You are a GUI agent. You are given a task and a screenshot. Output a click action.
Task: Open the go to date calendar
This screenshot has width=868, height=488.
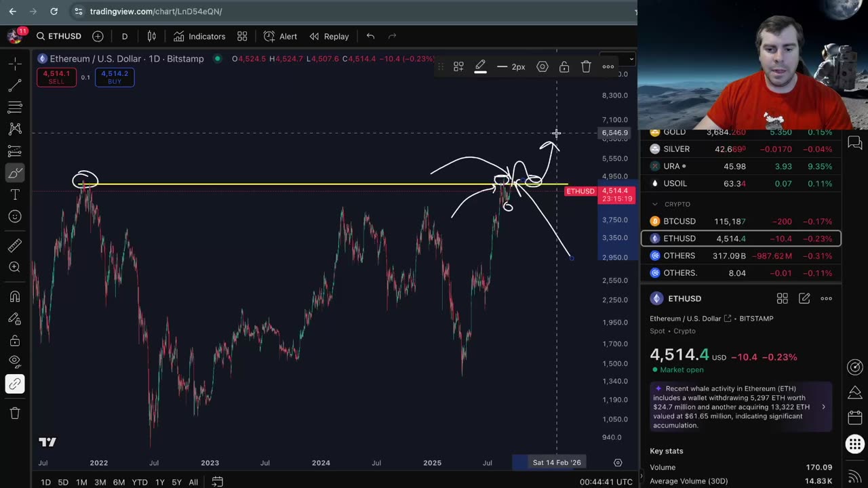(217, 482)
